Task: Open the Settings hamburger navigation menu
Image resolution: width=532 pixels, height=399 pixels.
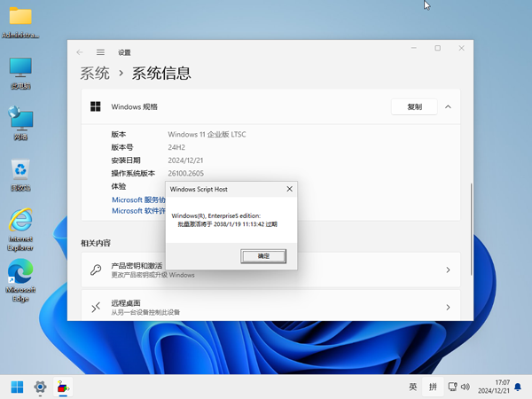Action: point(100,52)
